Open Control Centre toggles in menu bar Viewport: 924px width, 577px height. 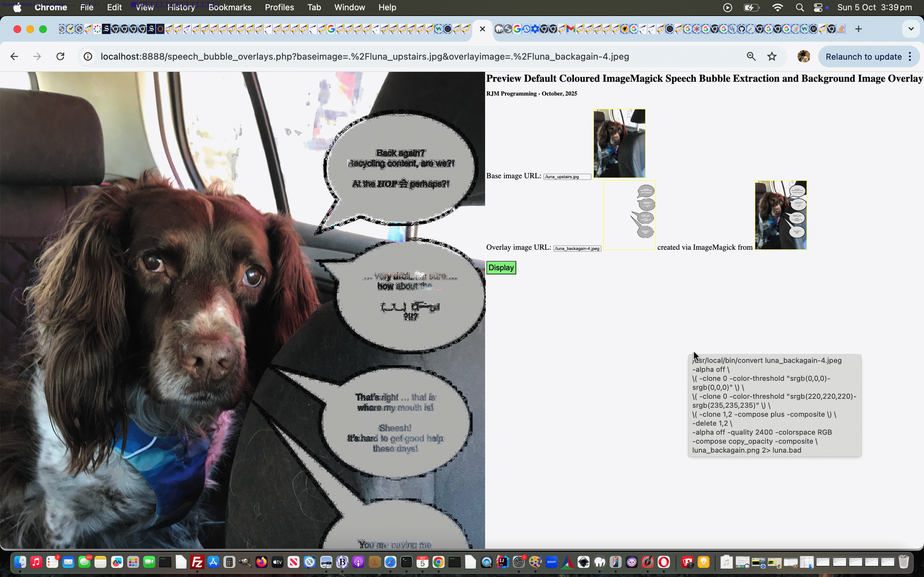point(818,8)
